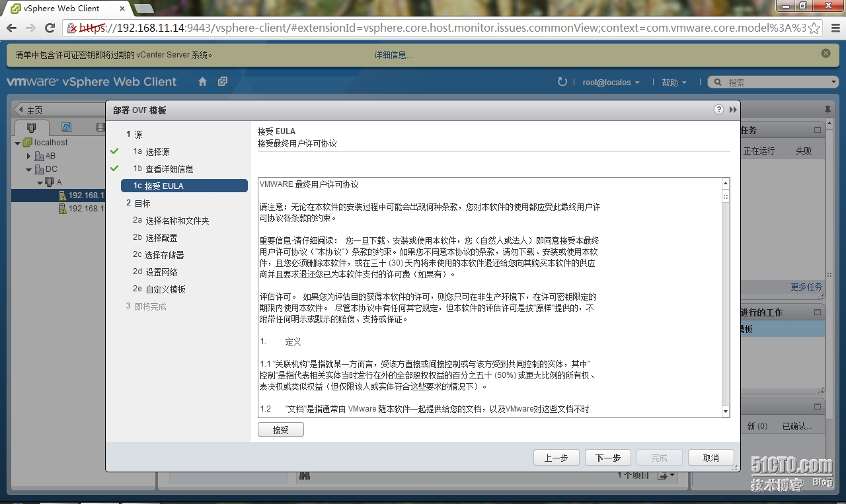This screenshot has height=504, width=846.
Task: Click the insecure HTTPS warning icon
Action: coord(73,28)
